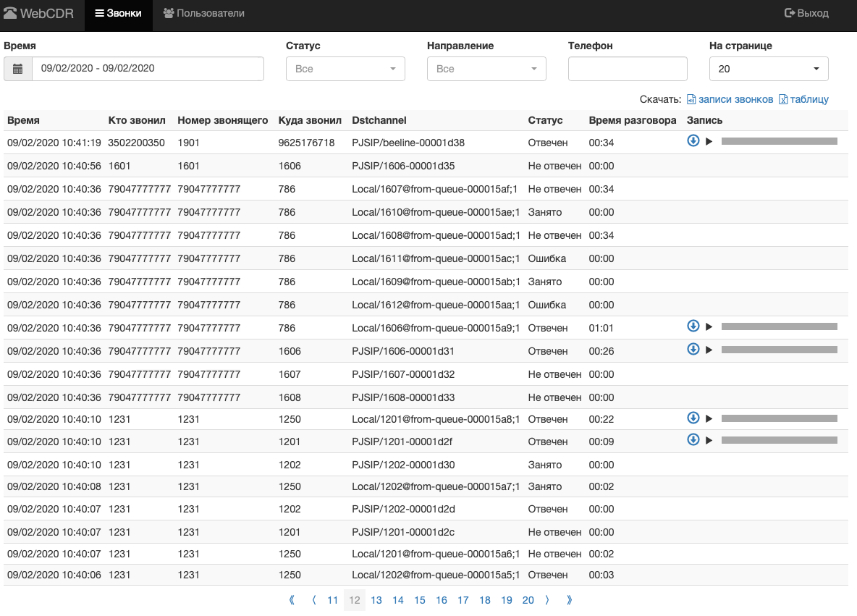Download таблицу spreadsheet link
Viewport: 857px width, 616px height.
point(804,99)
